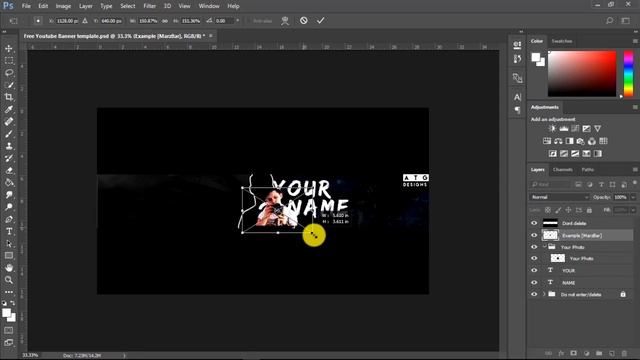The width and height of the screenshot is (640, 360).
Task: Switch to the Paths tab
Action: [x=588, y=169]
